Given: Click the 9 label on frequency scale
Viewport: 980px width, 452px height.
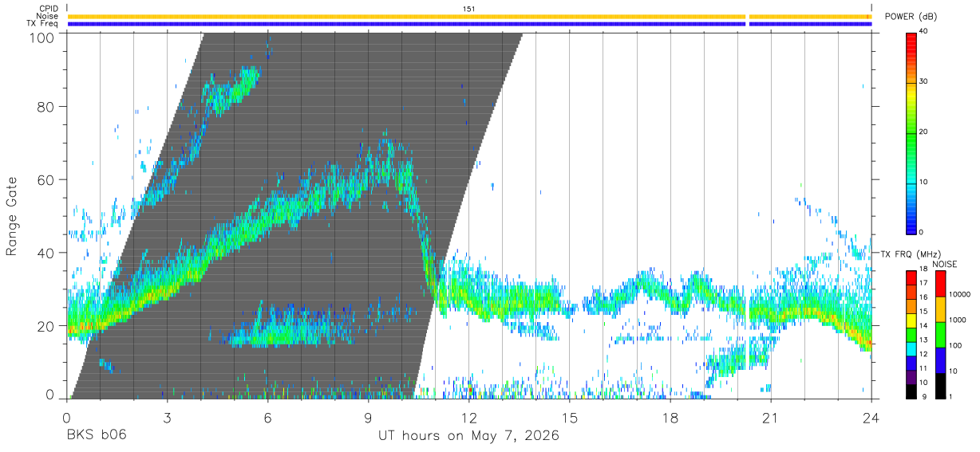Looking at the screenshot, I should pos(923,396).
